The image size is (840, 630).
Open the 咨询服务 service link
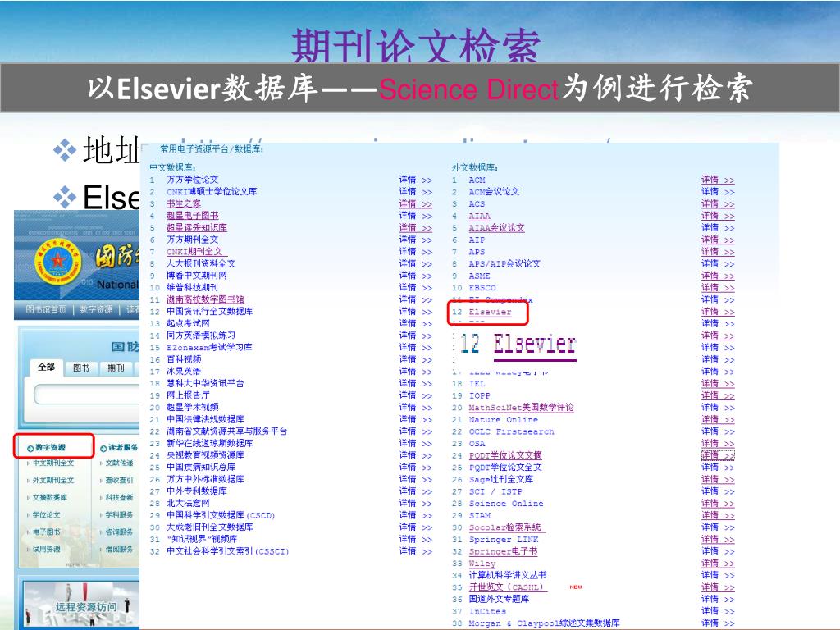point(119,532)
